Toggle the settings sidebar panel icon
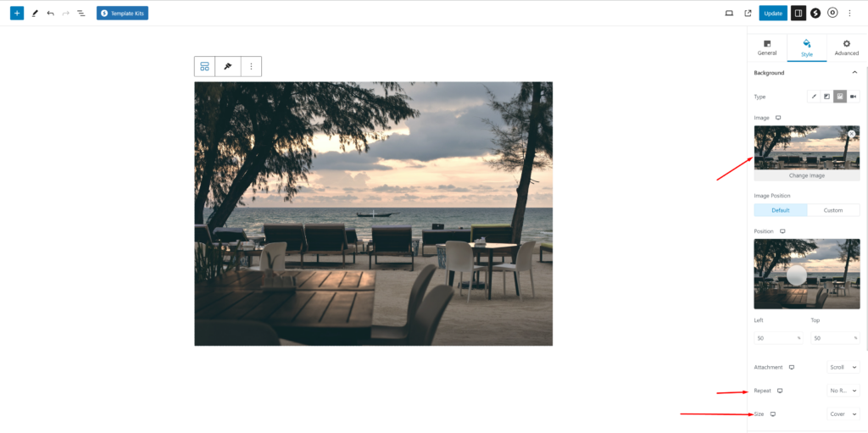 [x=798, y=14]
